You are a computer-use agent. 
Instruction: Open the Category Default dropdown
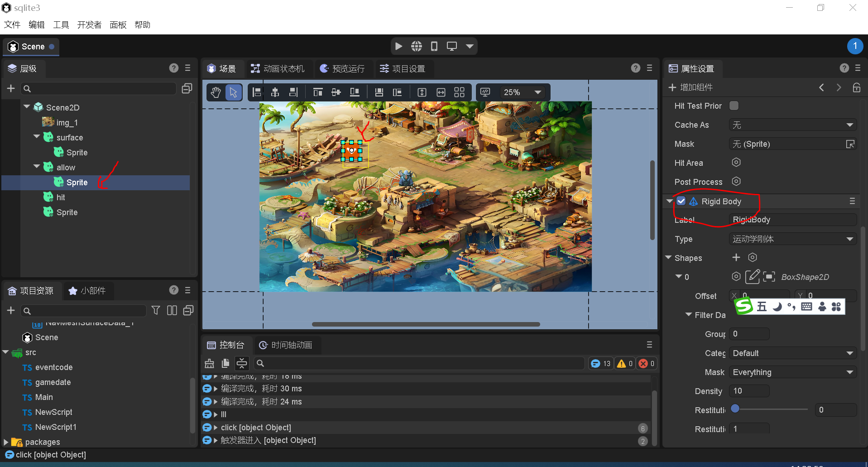pos(793,353)
